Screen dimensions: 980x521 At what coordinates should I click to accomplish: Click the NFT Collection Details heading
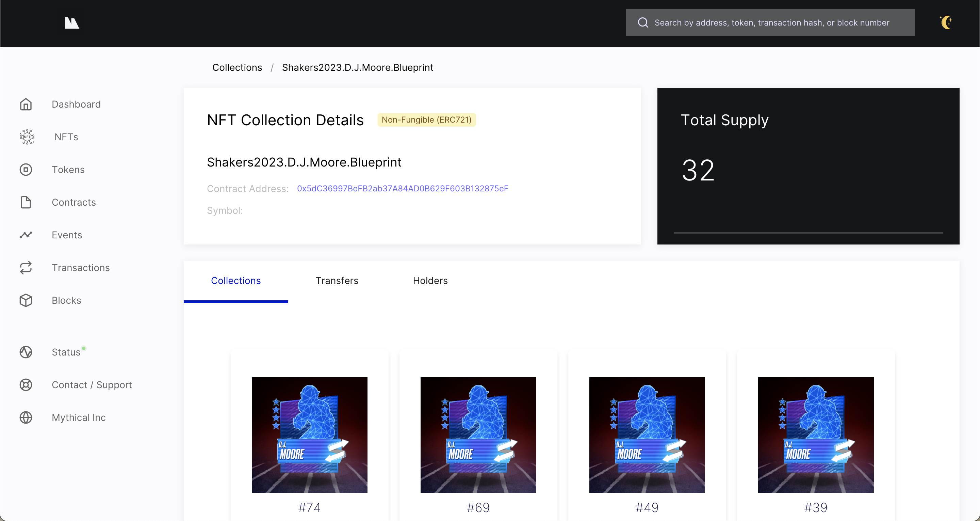click(285, 120)
